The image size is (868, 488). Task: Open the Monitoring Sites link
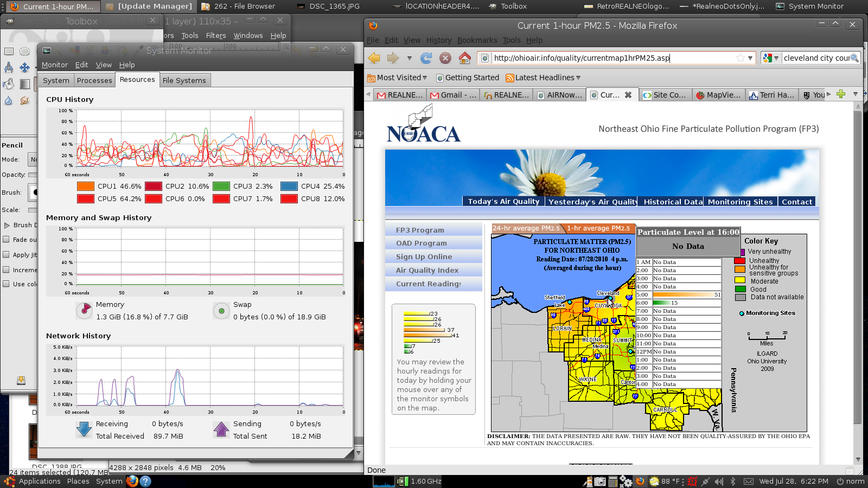(740, 202)
